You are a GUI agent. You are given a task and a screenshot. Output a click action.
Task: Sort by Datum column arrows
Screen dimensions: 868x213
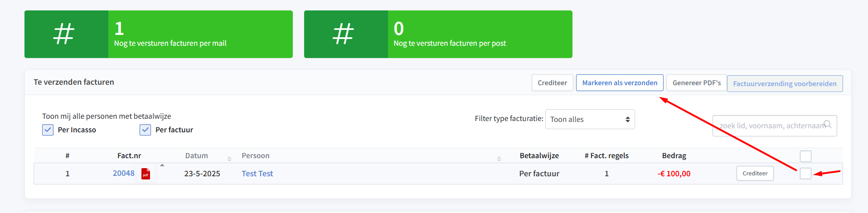pyautogui.click(x=229, y=159)
